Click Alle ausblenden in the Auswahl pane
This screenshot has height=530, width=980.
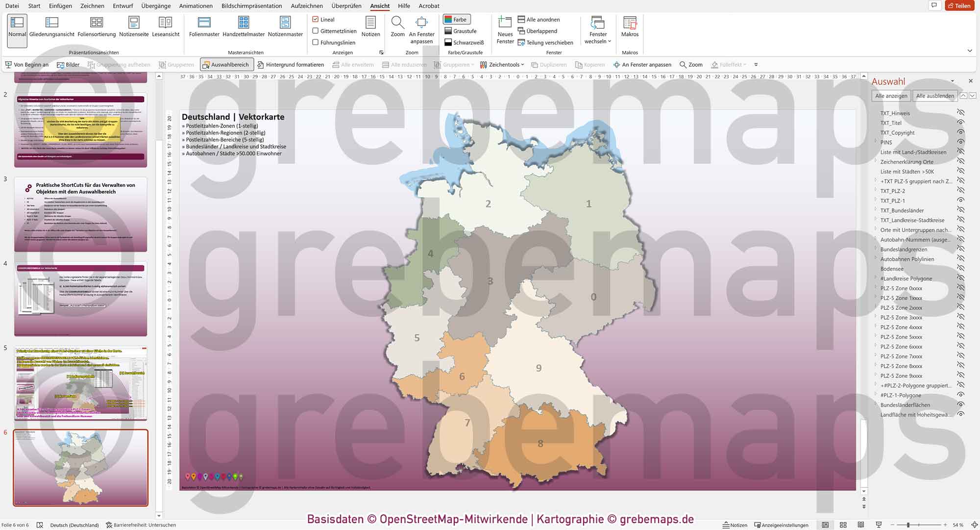934,96
